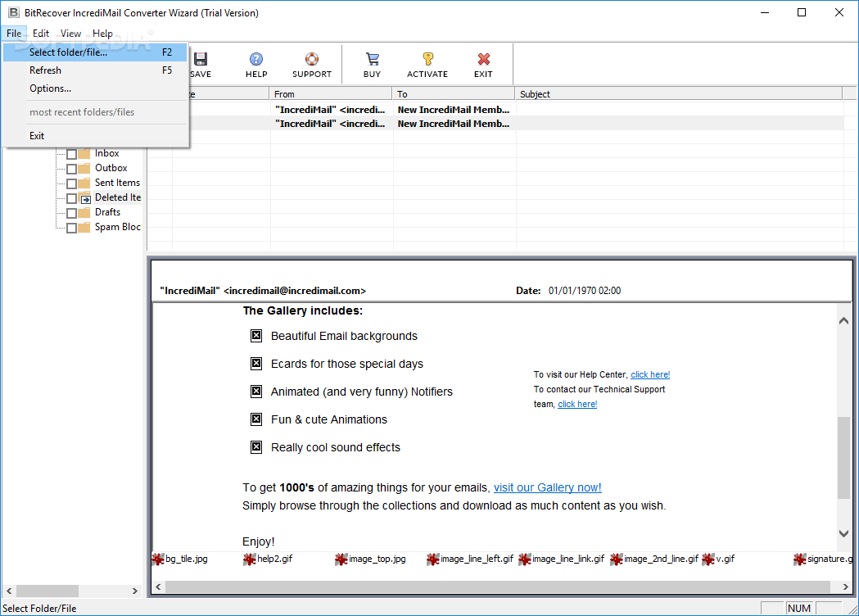The height and width of the screenshot is (616, 859).
Task: Open Help via the question mark icon
Action: 255,59
